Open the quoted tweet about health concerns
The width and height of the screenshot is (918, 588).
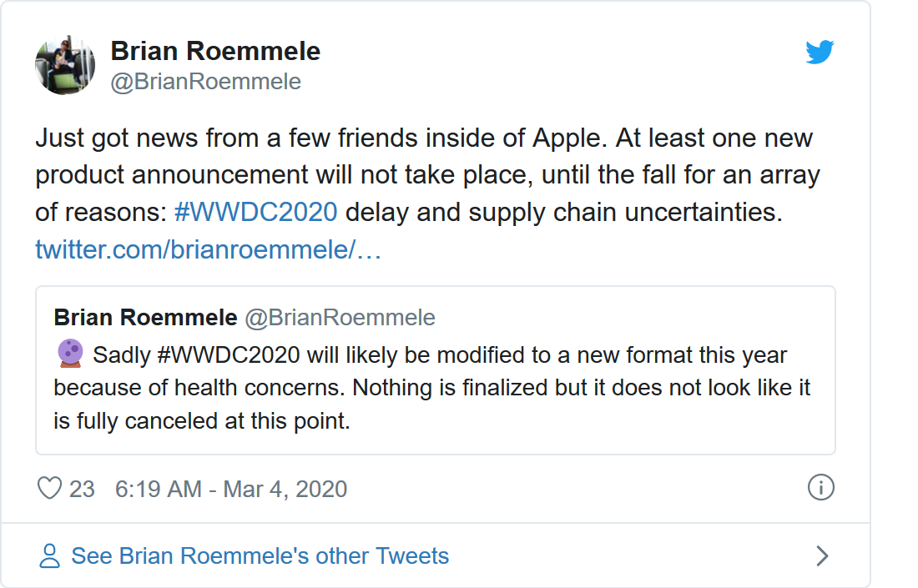point(434,389)
